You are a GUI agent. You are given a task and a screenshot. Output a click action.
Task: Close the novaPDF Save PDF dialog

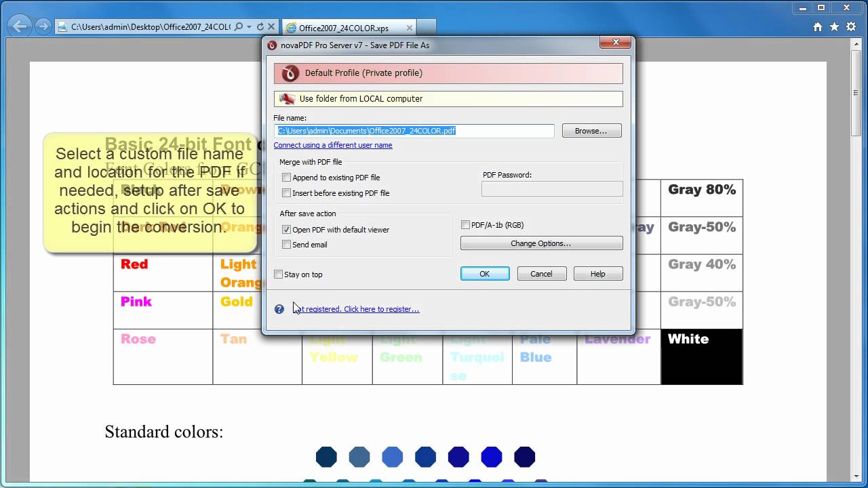click(616, 43)
